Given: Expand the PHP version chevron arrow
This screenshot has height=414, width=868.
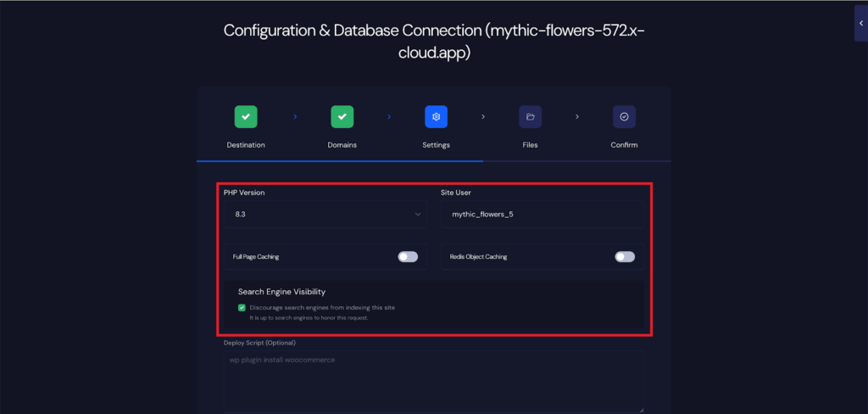Looking at the screenshot, I should (x=418, y=215).
